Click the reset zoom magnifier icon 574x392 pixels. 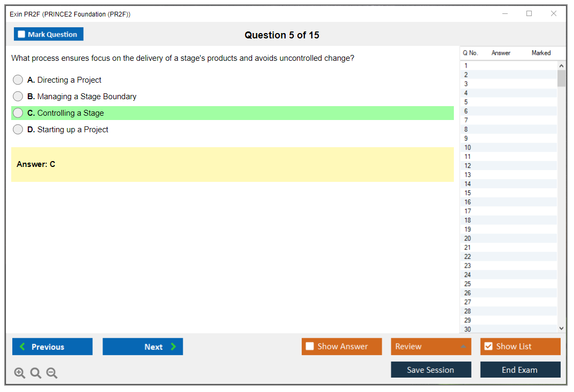click(x=36, y=373)
